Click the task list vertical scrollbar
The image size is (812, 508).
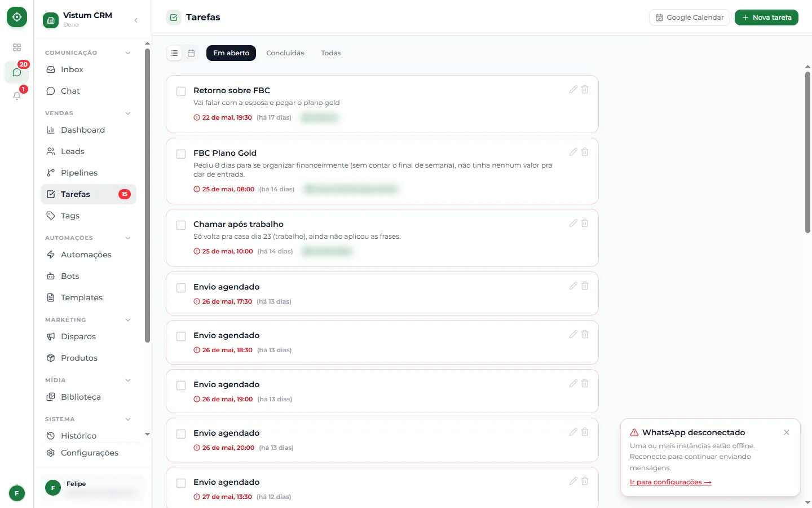pos(807,152)
